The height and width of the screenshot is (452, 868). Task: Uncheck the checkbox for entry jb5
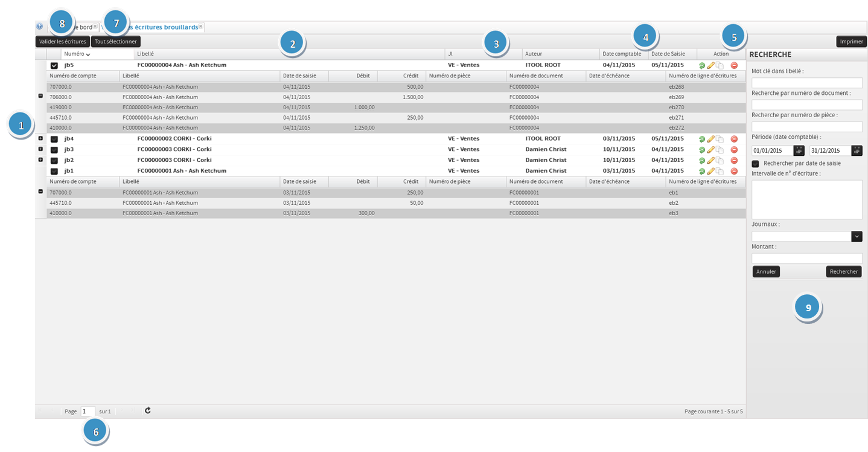54,65
